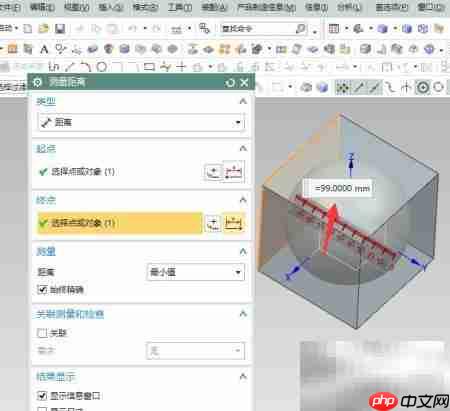Click the New file icon in toolbar
This screenshot has width=450, height=411.
(28, 29)
